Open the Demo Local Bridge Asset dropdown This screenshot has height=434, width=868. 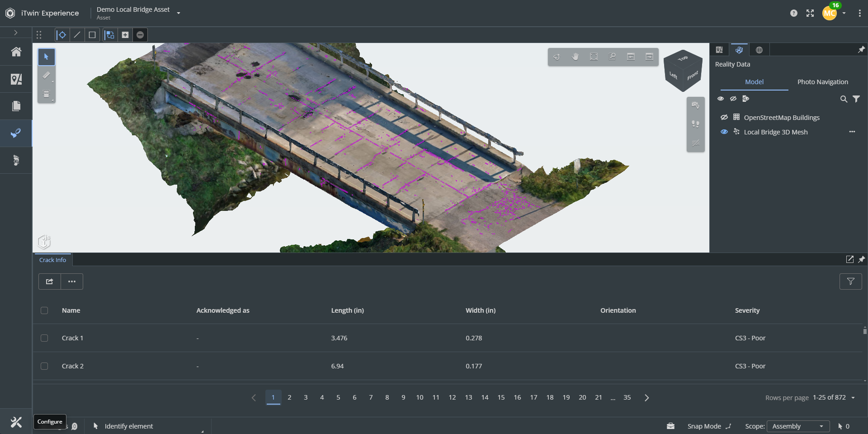coord(179,13)
